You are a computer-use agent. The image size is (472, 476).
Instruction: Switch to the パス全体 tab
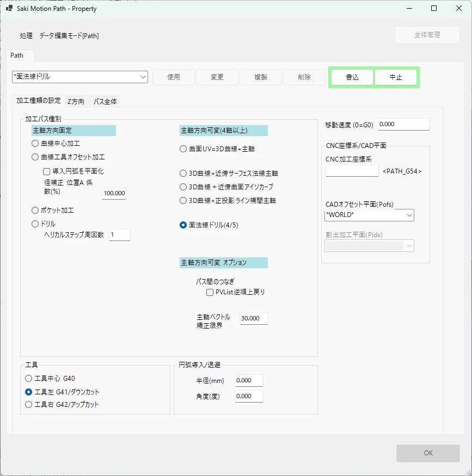(x=105, y=101)
